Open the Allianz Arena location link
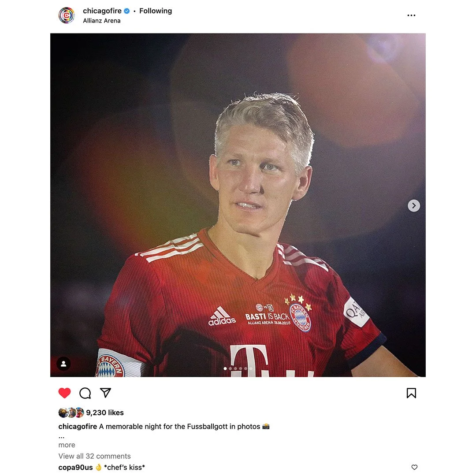Screen dimensions: 476x476 (102, 21)
